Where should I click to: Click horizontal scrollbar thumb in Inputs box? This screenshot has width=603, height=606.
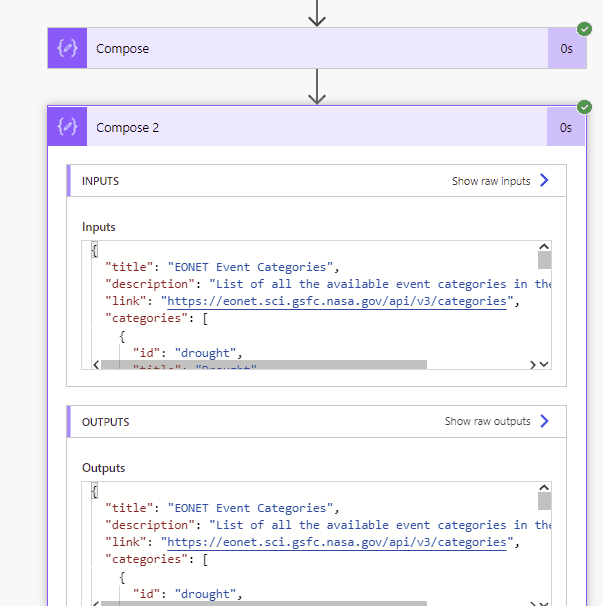tap(264, 365)
